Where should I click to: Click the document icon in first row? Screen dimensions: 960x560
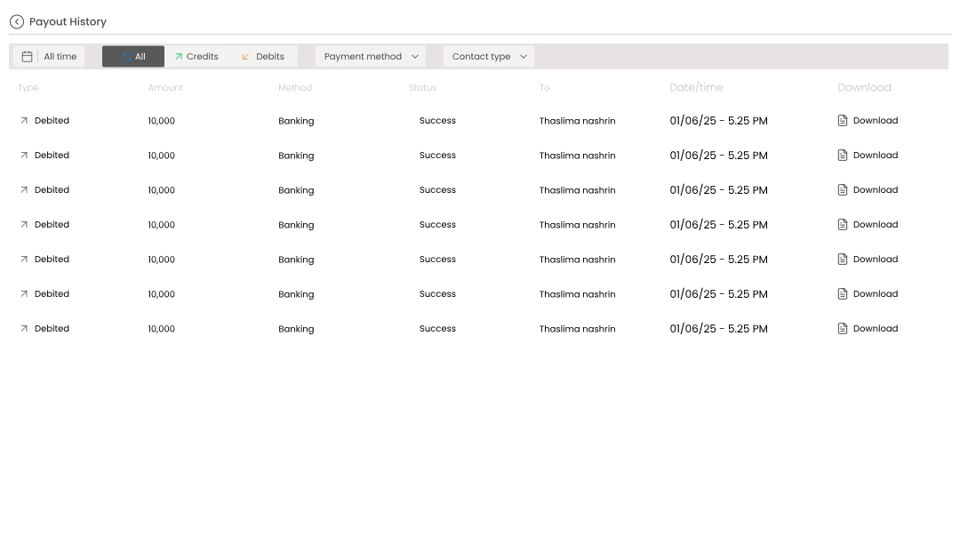[x=843, y=121]
